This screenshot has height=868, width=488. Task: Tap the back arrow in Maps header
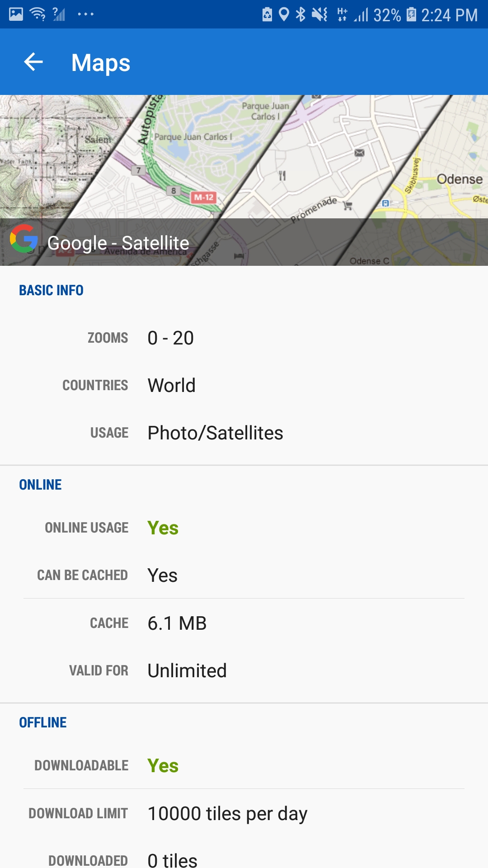click(33, 62)
